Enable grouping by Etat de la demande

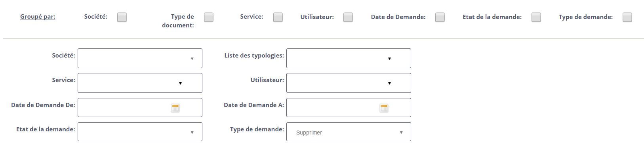[x=536, y=17]
